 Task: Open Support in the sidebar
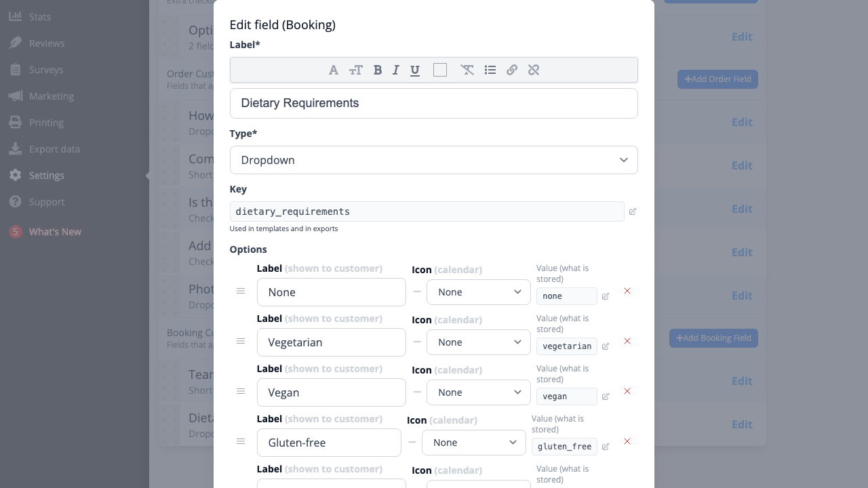[47, 202]
